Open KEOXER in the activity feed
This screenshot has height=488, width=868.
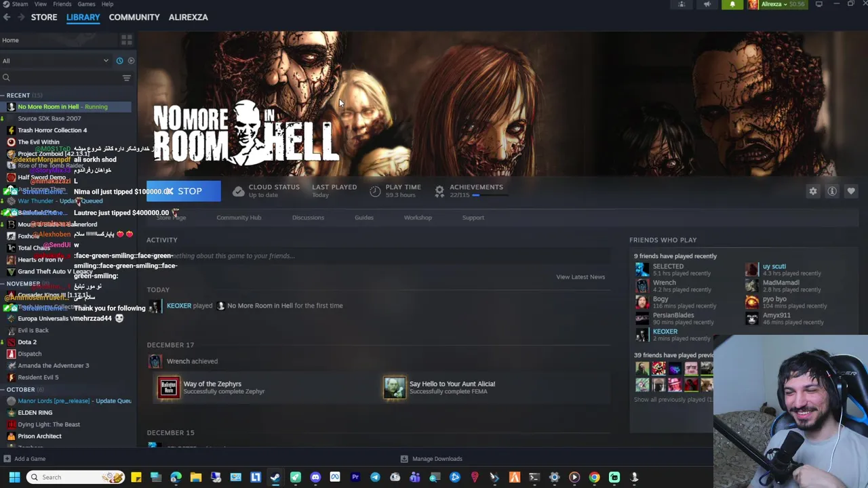tap(179, 306)
